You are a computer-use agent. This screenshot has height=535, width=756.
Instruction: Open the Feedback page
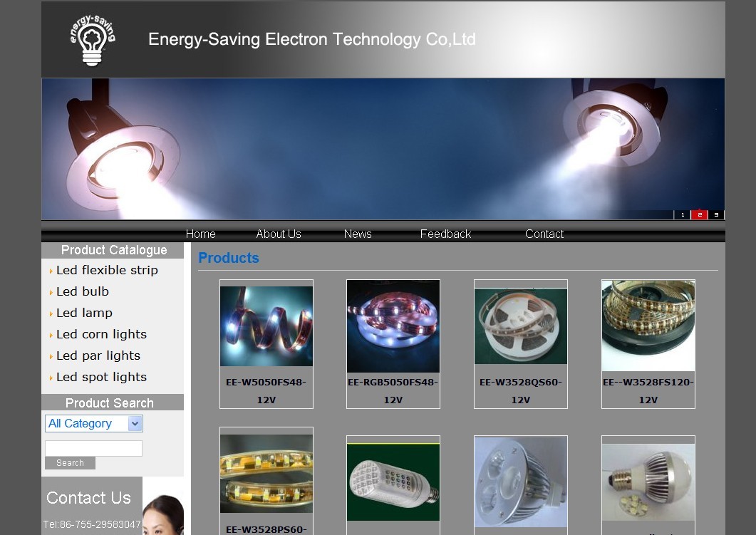coord(445,234)
